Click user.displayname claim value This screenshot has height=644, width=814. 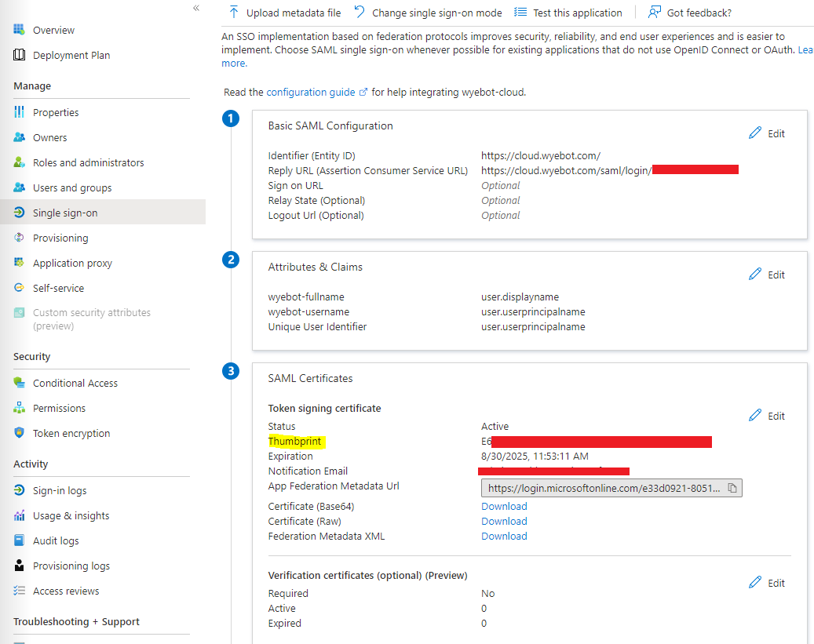tap(520, 297)
